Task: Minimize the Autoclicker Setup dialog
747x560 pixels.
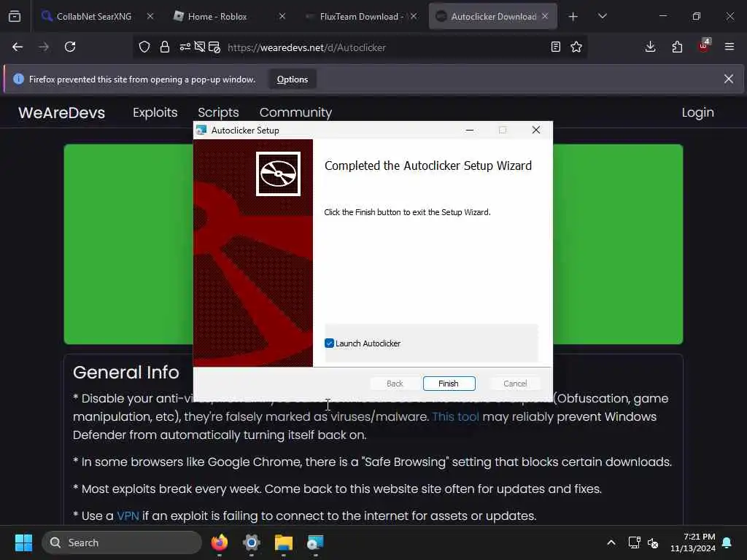Action: pyautogui.click(x=470, y=130)
